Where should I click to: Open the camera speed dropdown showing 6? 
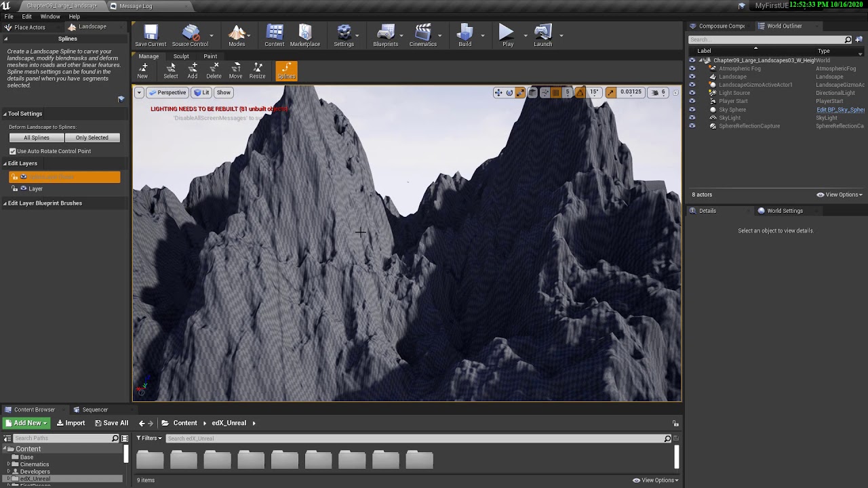[x=658, y=93]
